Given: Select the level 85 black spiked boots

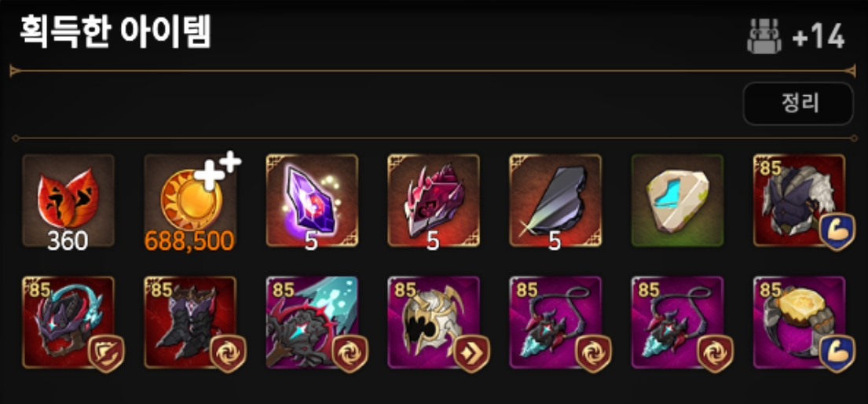Looking at the screenshot, I should coord(190,322).
